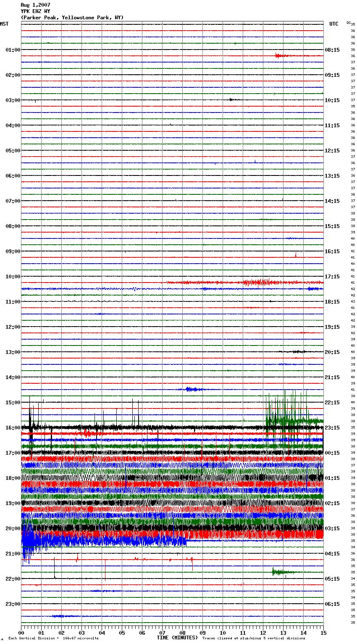Click the "MST" column header
The width and height of the screenshot is (357, 644).
[x=4, y=24]
